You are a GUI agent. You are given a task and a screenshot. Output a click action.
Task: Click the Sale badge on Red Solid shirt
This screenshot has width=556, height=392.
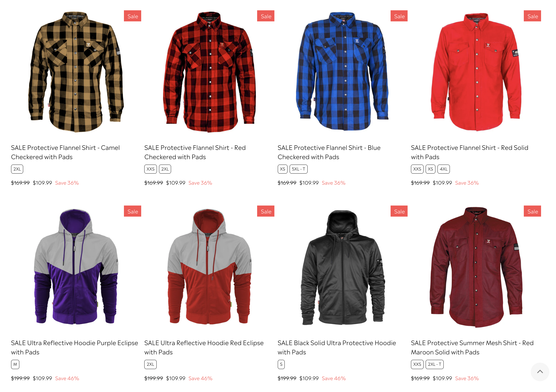[x=532, y=16]
